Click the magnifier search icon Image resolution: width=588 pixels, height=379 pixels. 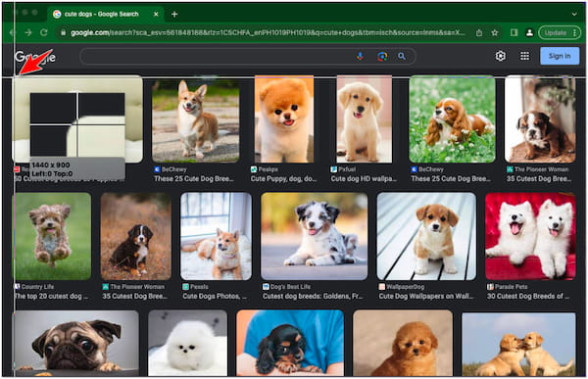(402, 56)
